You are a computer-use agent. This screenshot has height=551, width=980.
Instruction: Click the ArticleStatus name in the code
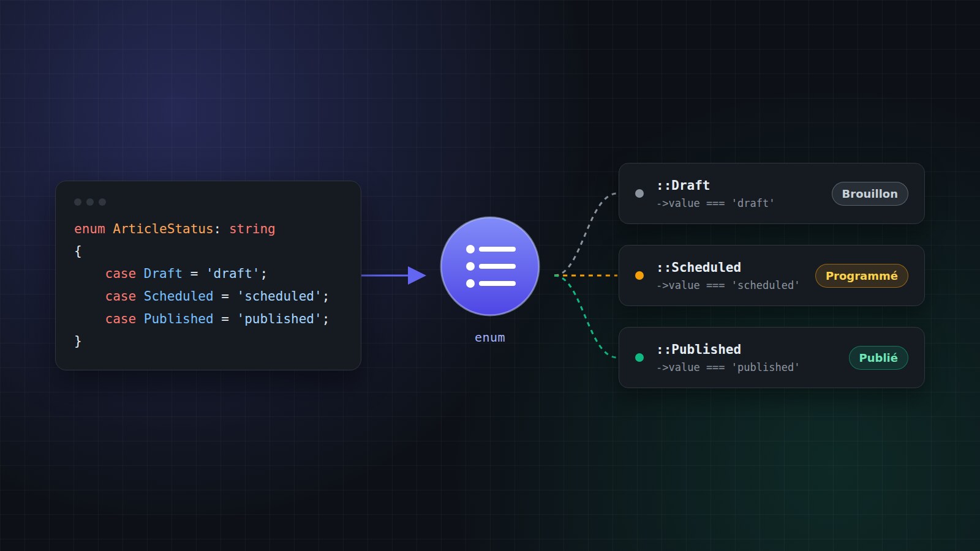[x=163, y=228]
